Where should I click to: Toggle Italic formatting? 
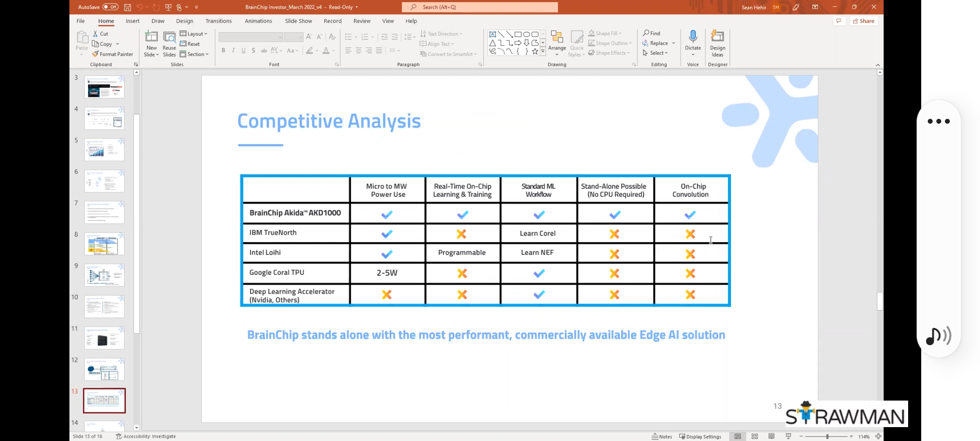[233, 50]
